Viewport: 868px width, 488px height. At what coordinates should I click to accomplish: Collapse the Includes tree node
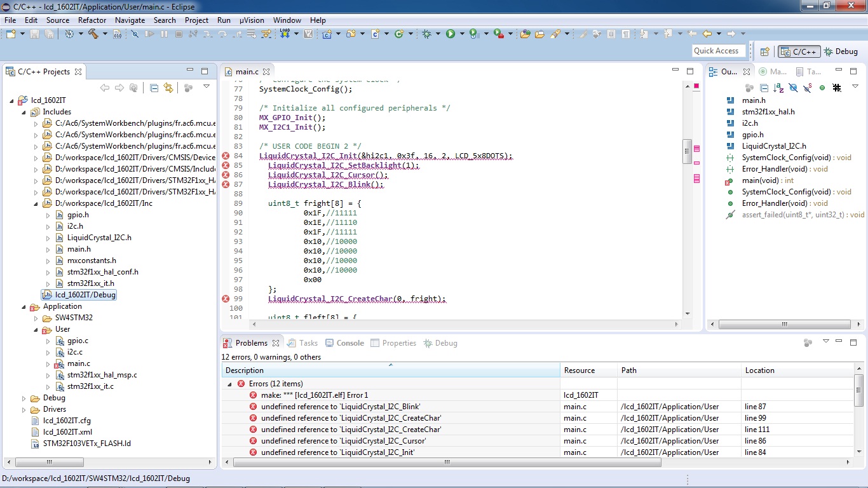click(x=24, y=112)
